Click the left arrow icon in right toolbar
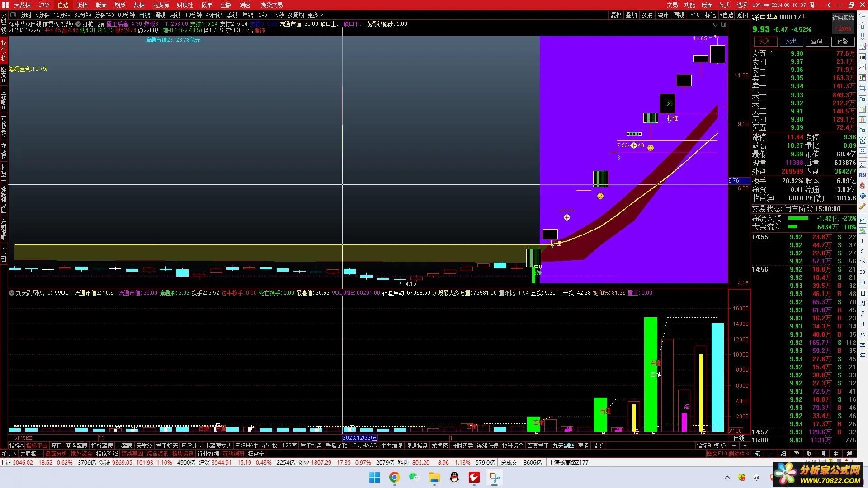 (x=863, y=15)
